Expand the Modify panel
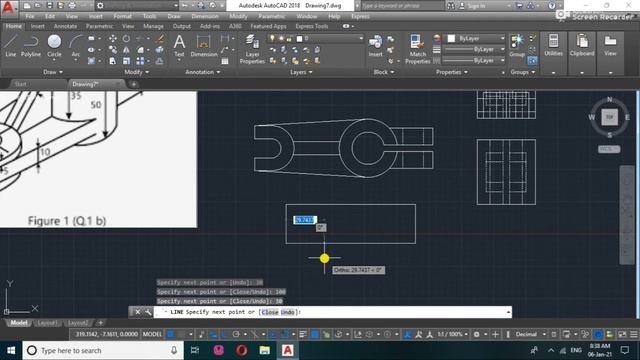The width and height of the screenshot is (640, 360). 136,72
